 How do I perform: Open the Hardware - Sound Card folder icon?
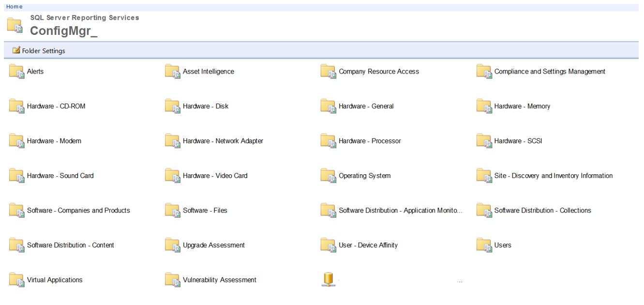(16, 176)
